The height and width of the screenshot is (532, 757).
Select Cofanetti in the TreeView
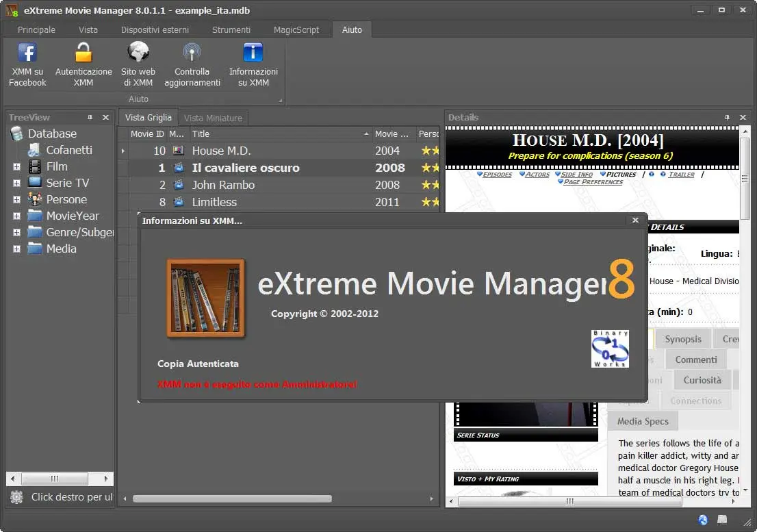[69, 150]
